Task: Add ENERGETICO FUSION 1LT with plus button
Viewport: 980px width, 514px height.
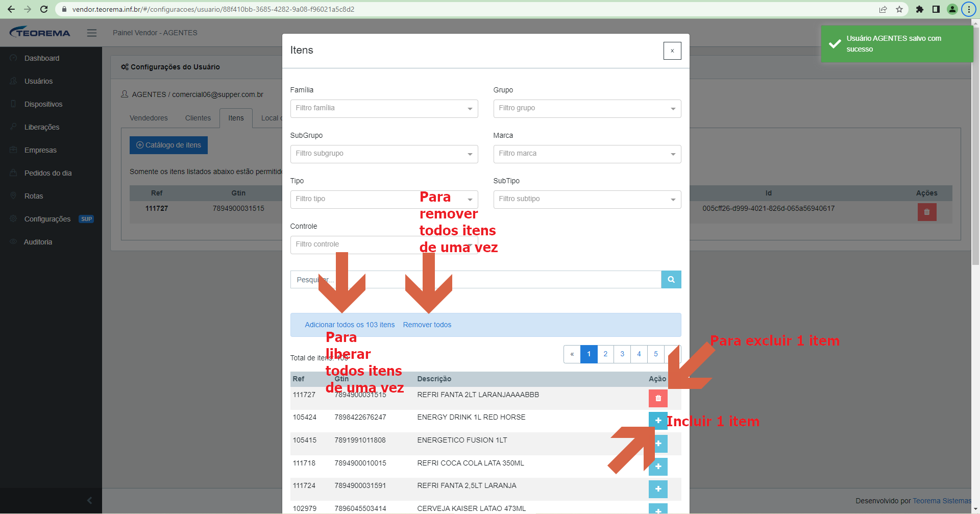Action: [658, 444]
